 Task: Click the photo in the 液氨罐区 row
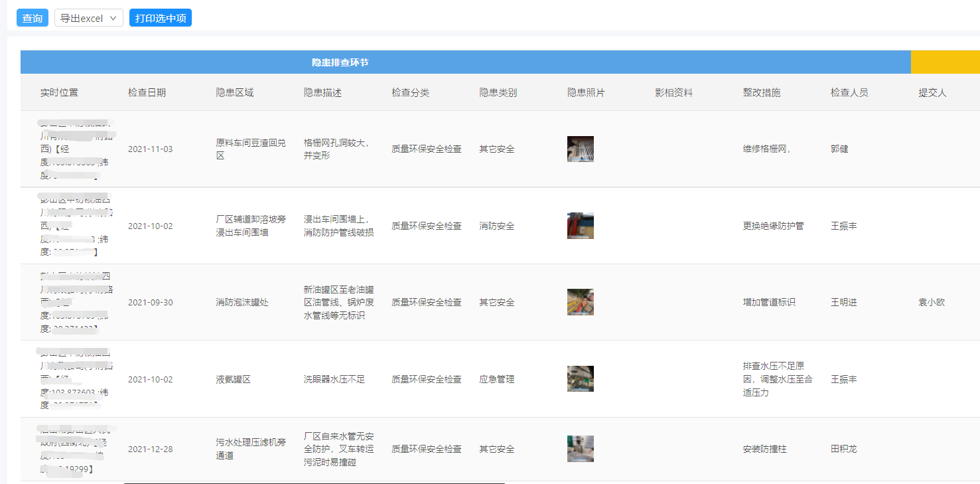point(580,378)
